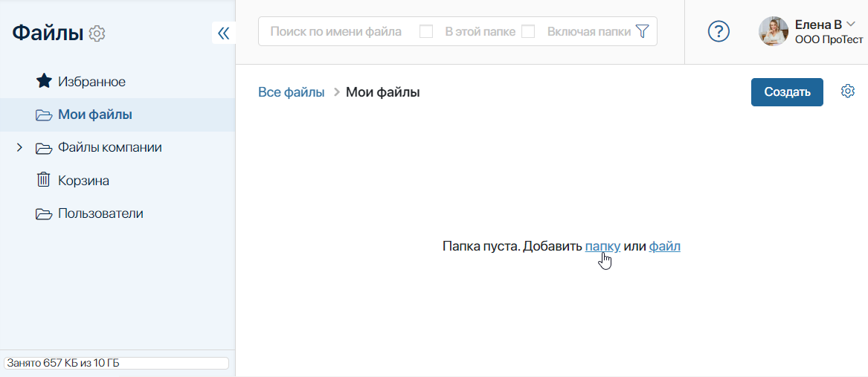Viewport: 868px width, 377px height.
Task: Open the user menu dropdown arrow
Action: [x=852, y=23]
